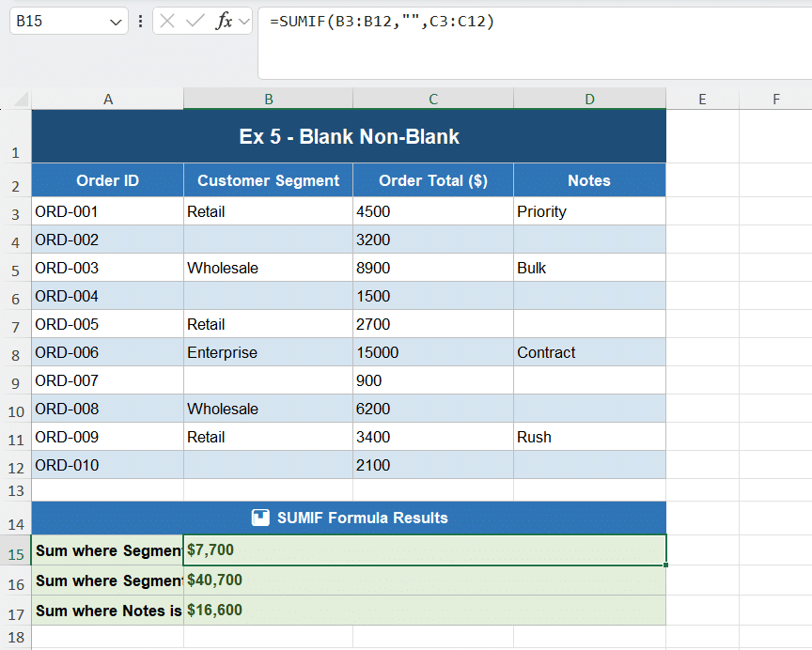Select the Wholesale cell for ORD-003

click(x=268, y=268)
